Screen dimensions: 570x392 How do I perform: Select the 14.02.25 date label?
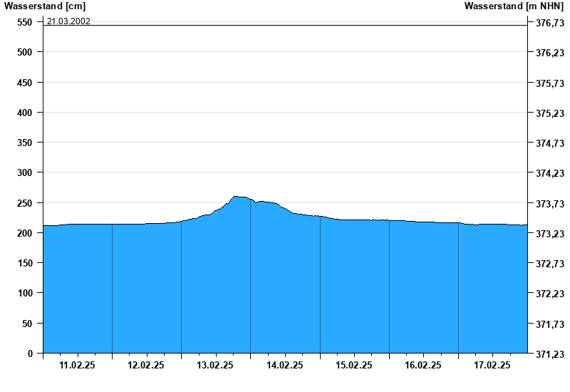click(x=284, y=365)
